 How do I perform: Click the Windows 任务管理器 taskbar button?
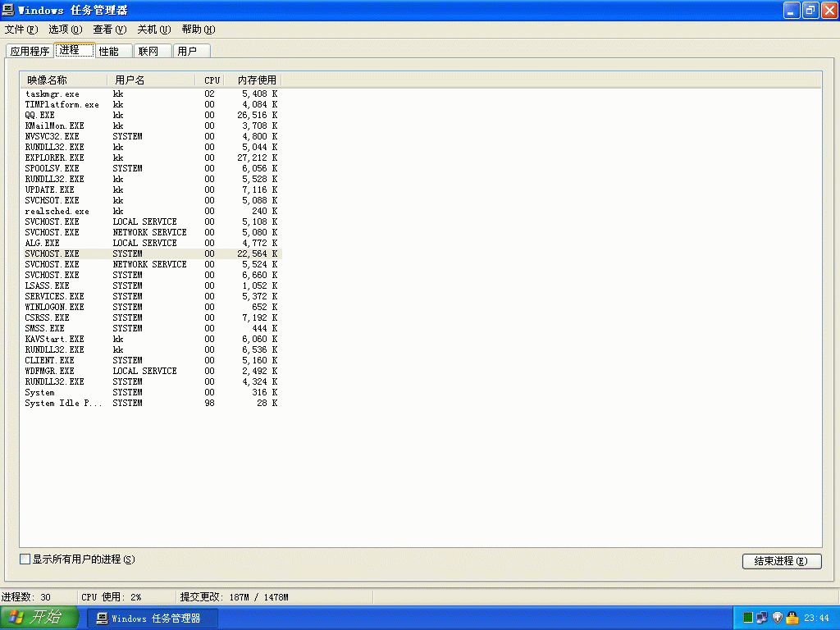tap(153, 619)
